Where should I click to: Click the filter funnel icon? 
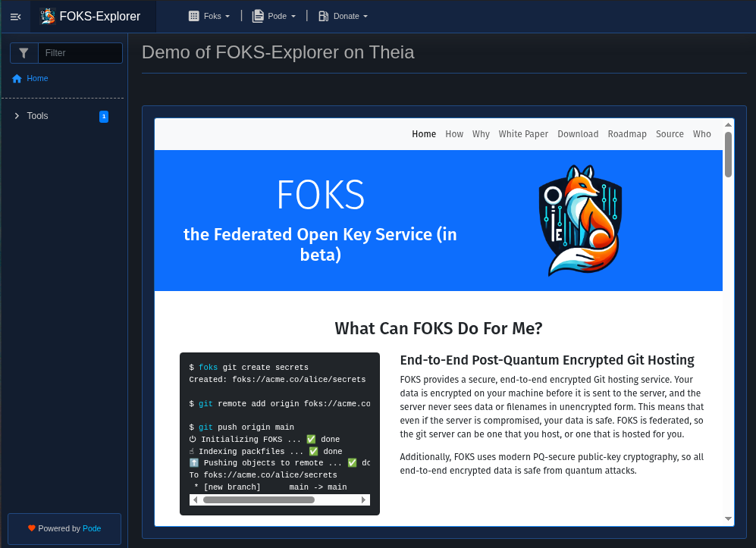click(x=24, y=53)
